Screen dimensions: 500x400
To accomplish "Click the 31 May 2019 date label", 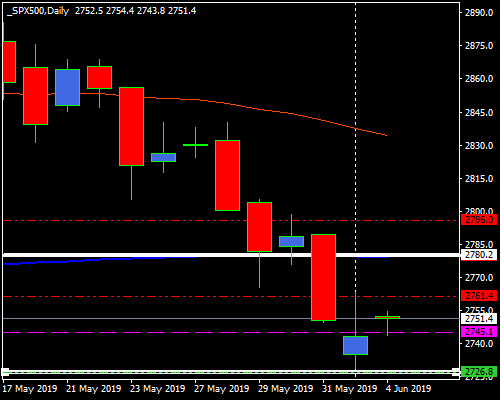I will tap(350, 389).
